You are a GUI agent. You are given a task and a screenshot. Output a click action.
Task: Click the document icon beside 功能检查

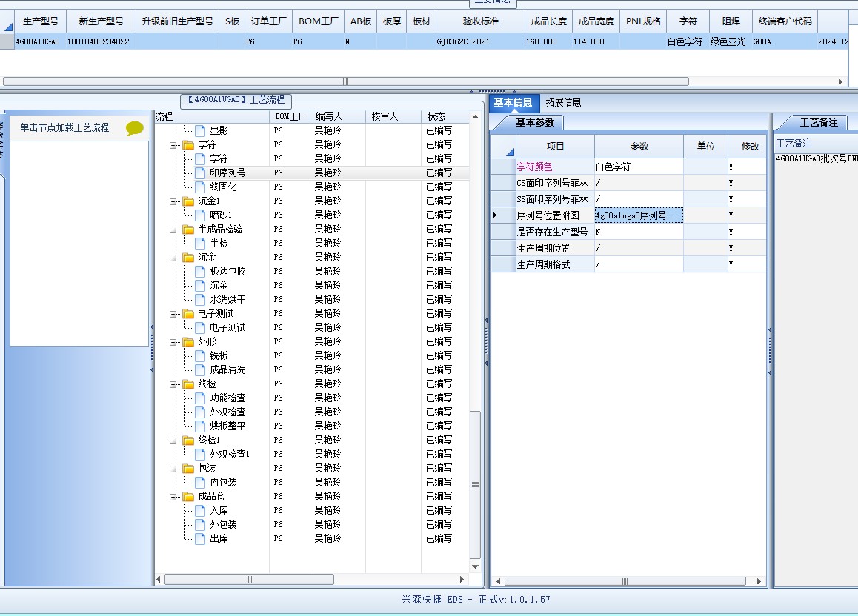pos(200,398)
